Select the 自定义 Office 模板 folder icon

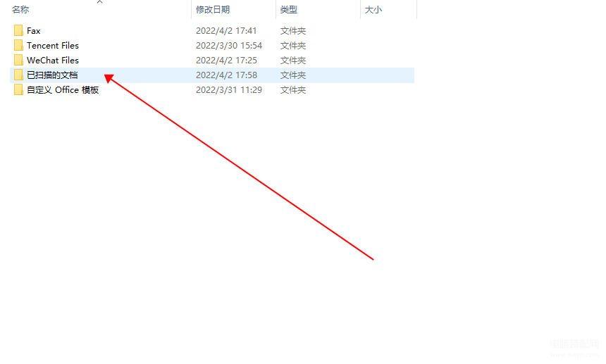(x=18, y=89)
